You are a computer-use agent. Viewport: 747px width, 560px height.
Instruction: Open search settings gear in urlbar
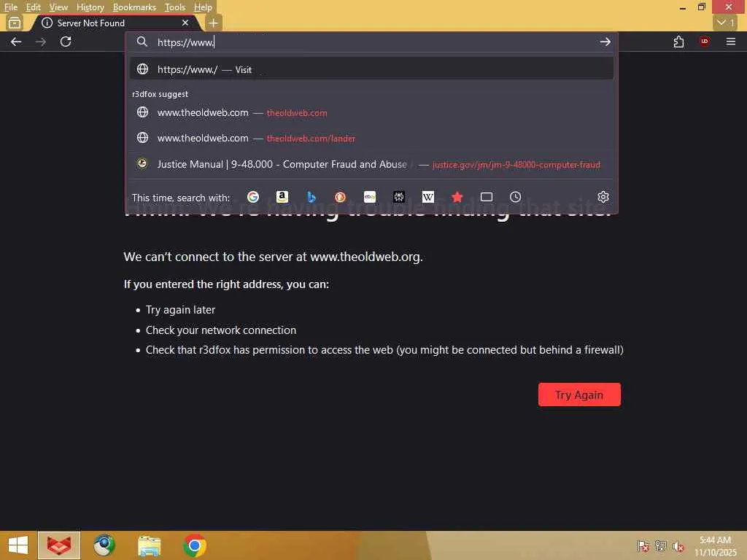[x=603, y=197]
